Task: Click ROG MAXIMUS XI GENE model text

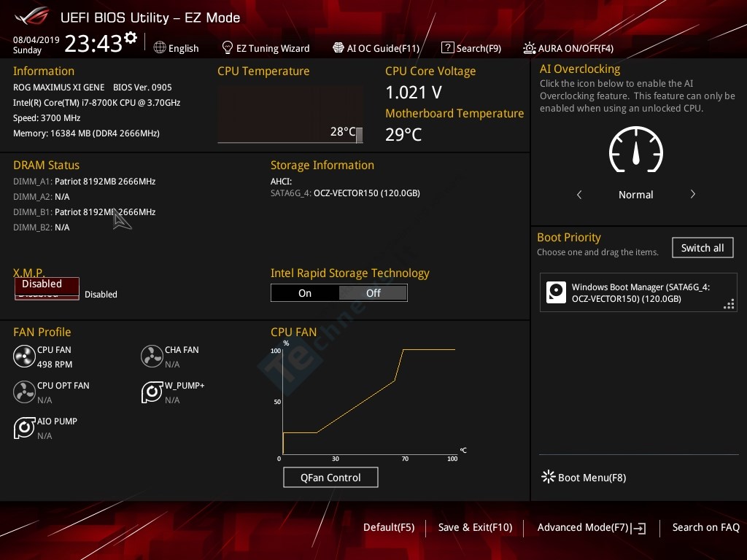Action: point(58,87)
